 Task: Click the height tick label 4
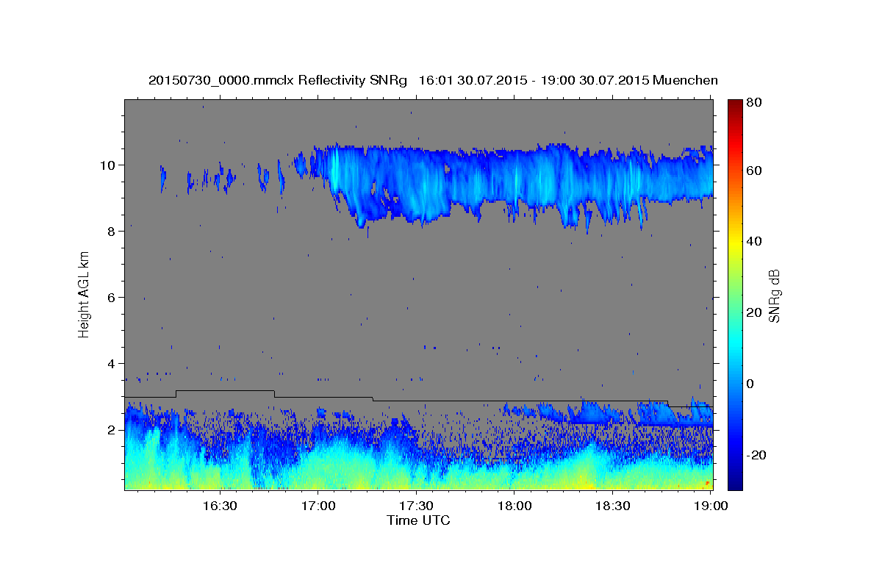pos(112,363)
